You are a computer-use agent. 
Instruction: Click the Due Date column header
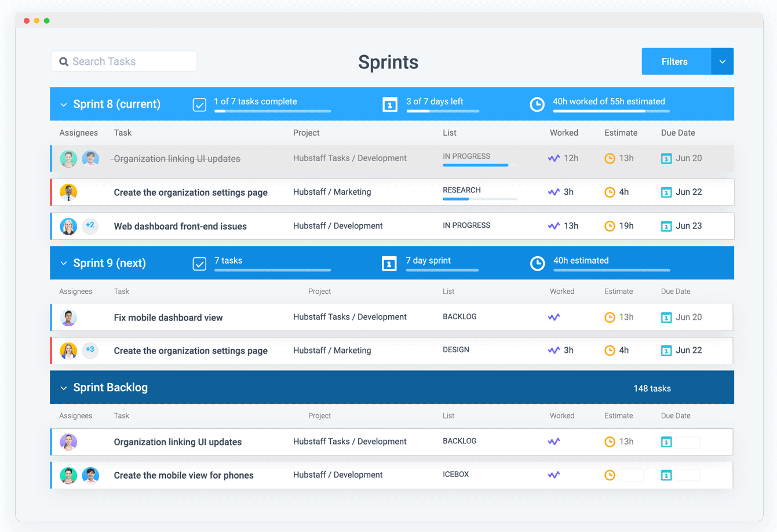(x=677, y=133)
